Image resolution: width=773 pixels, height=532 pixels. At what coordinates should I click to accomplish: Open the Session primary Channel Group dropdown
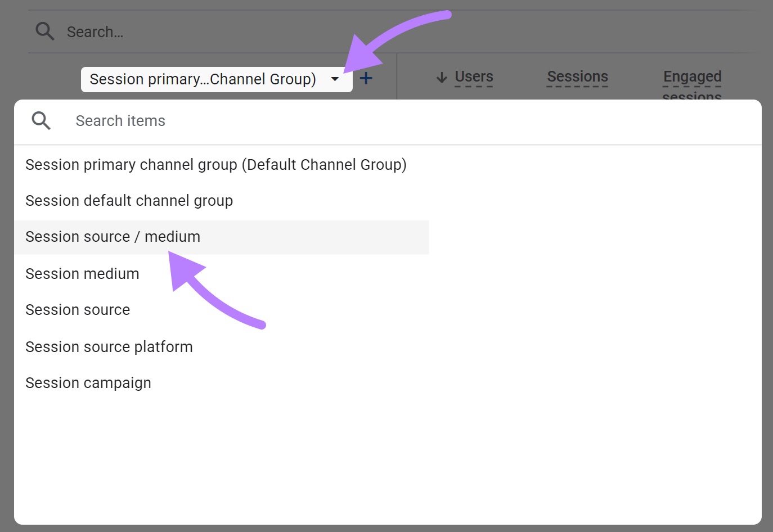217,79
